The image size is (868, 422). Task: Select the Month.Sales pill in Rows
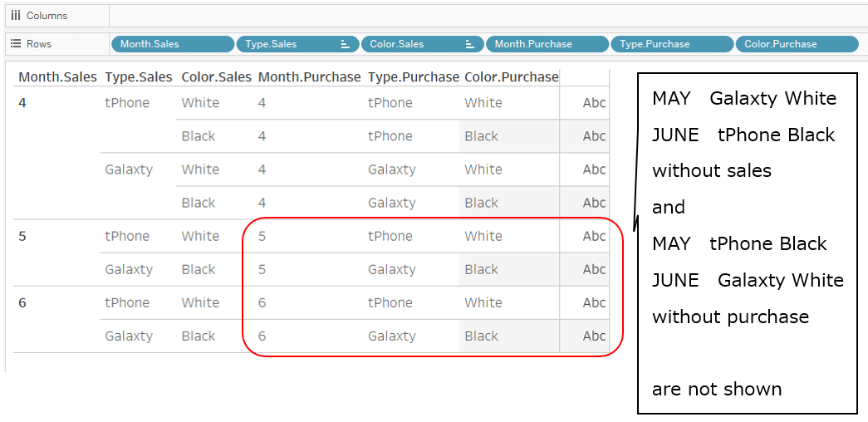173,44
